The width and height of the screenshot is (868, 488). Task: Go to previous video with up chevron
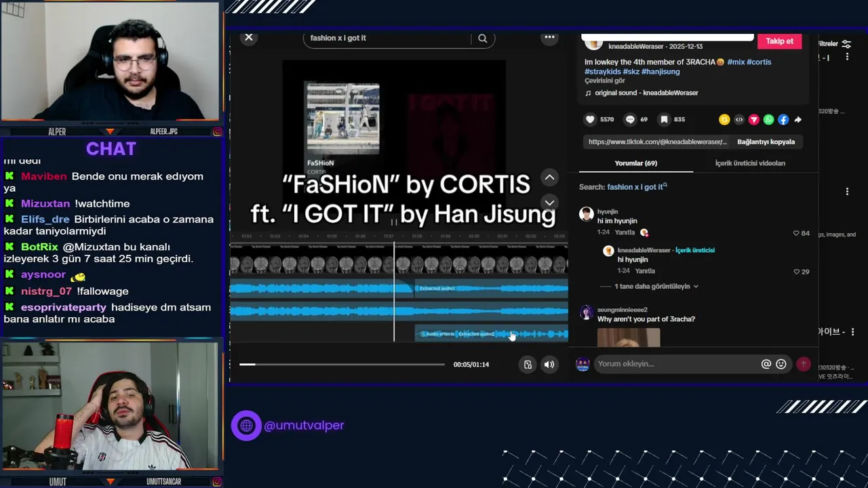[x=549, y=178]
